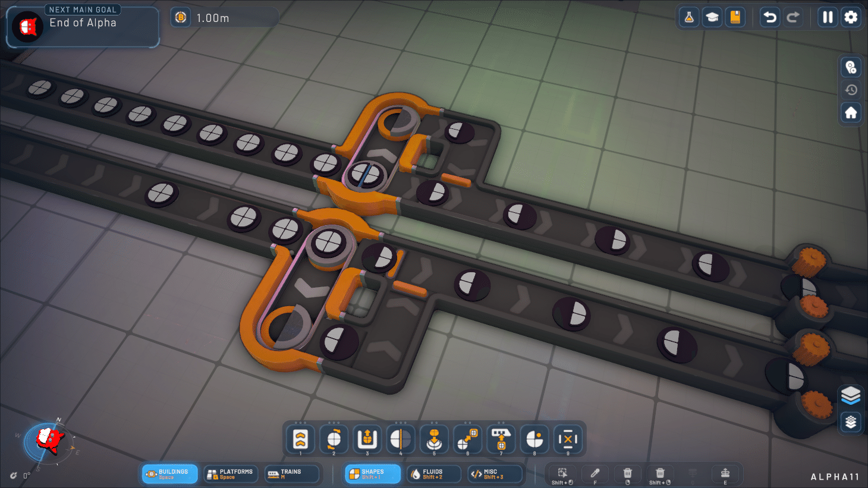Select the train loader building in slot 7
868x488 pixels.
(501, 440)
